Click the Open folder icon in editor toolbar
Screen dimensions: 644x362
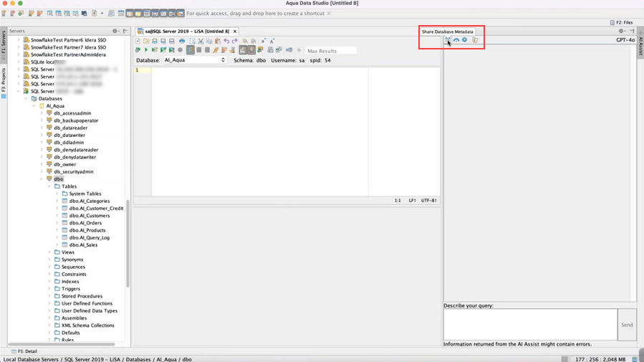(x=146, y=41)
